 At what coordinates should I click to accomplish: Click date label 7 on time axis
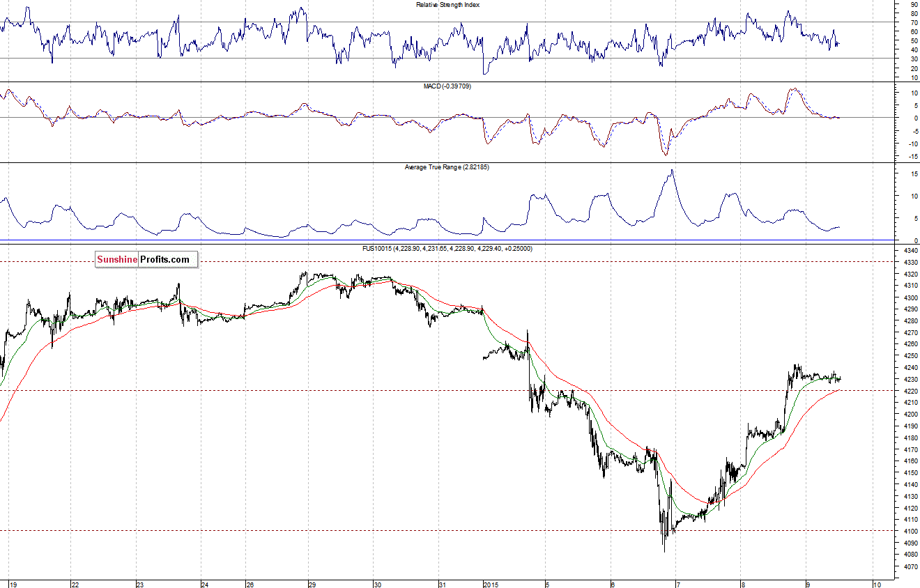point(677,585)
